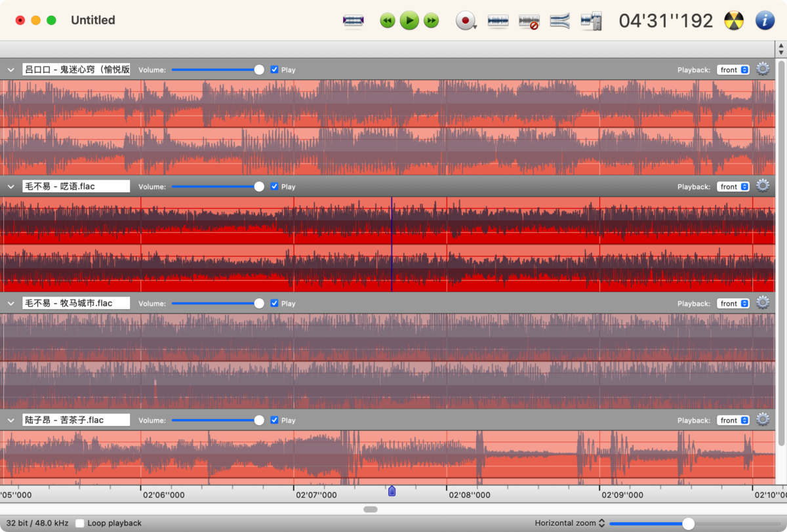Click the trim waveform selection icon

(x=353, y=20)
